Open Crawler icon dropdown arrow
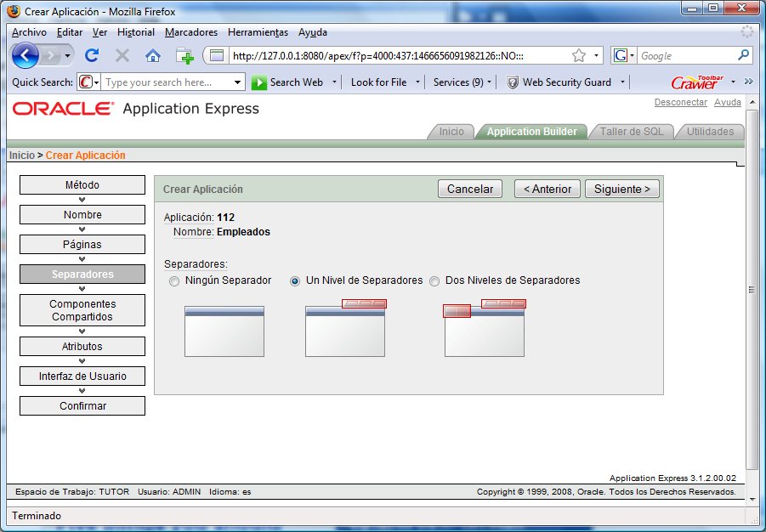Image resolution: width=766 pixels, height=532 pixels. [96, 82]
